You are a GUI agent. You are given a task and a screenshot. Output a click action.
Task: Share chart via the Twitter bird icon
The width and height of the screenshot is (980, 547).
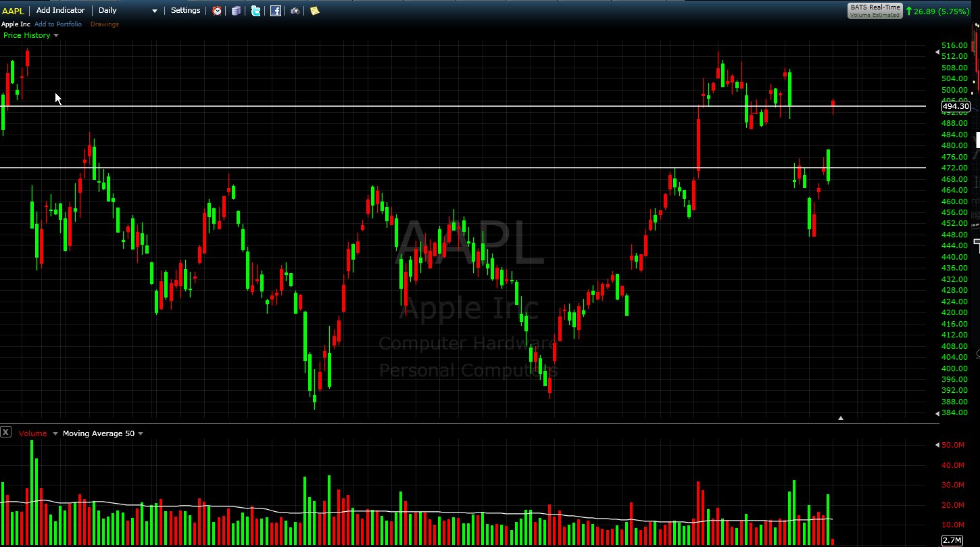point(255,11)
